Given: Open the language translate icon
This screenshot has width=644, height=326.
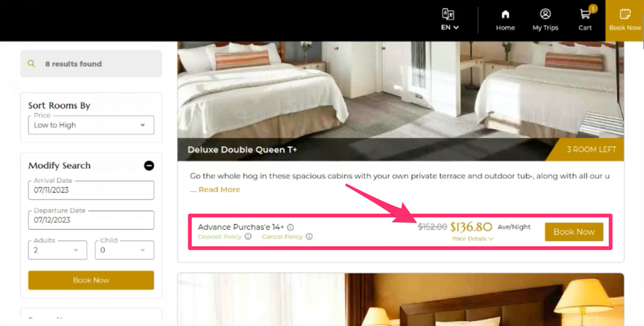Looking at the screenshot, I should pos(448,14).
